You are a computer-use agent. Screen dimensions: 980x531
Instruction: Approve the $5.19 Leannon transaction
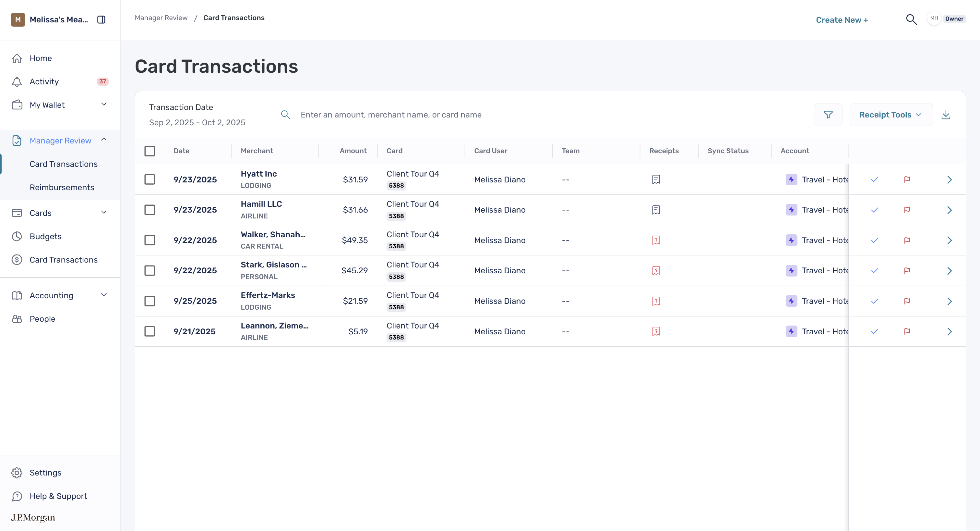click(875, 331)
